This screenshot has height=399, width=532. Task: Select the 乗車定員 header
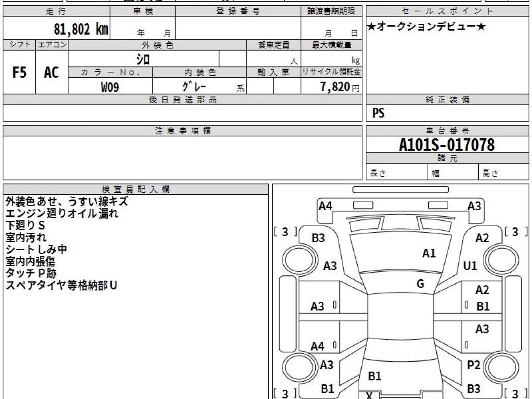(x=274, y=45)
